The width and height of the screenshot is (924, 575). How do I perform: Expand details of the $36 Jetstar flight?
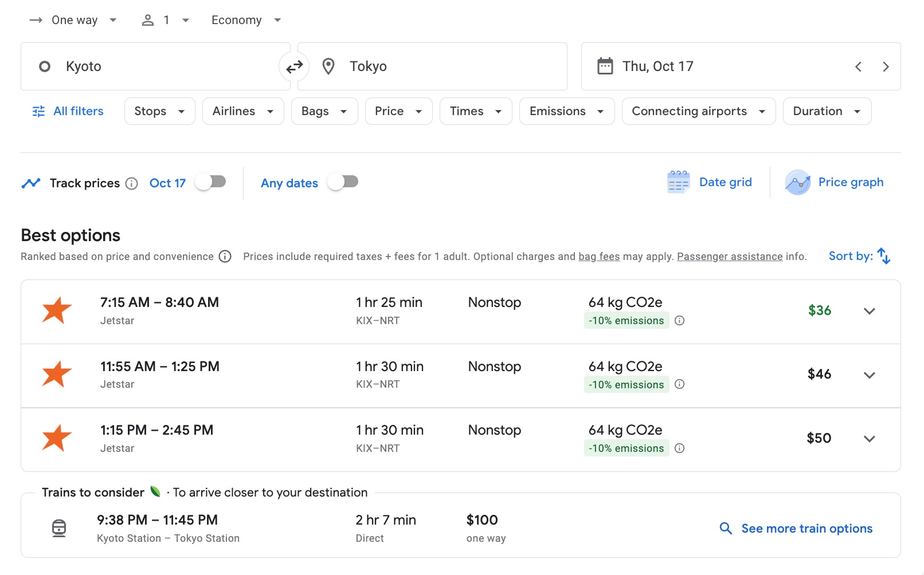(869, 312)
